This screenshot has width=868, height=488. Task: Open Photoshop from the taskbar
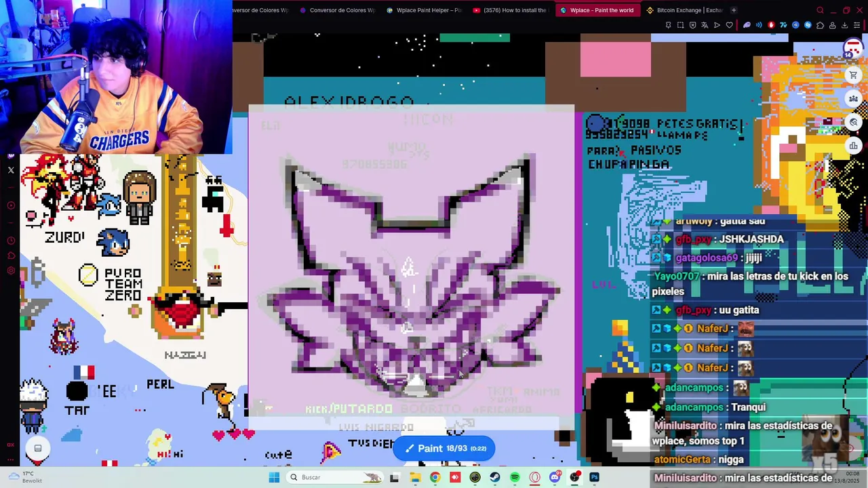pyautogui.click(x=595, y=477)
